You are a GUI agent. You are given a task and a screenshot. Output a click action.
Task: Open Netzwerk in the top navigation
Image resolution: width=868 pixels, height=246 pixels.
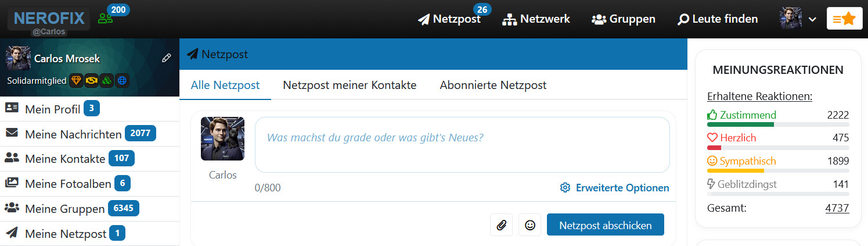click(536, 19)
